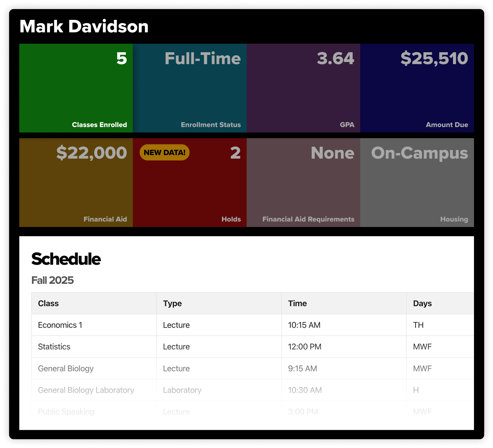Click the Fall 2025 term label
The width and height of the screenshot is (493, 448).
tap(53, 280)
